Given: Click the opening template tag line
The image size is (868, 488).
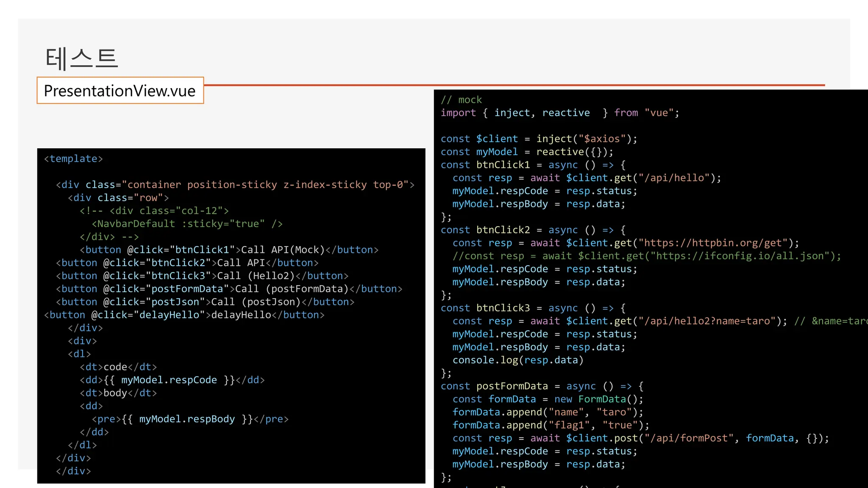Looking at the screenshot, I should (x=74, y=159).
